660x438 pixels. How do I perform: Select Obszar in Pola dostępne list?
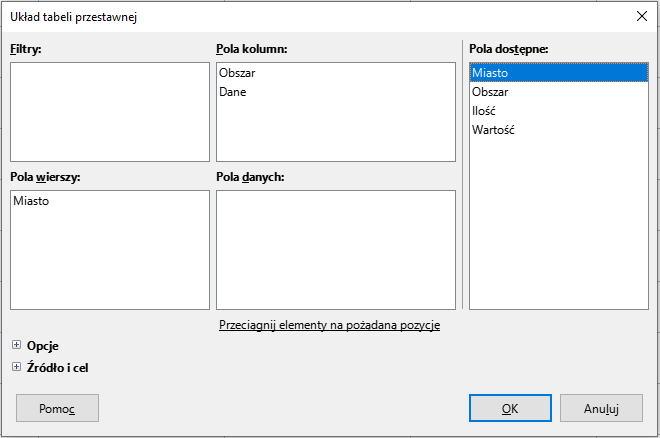coord(490,92)
